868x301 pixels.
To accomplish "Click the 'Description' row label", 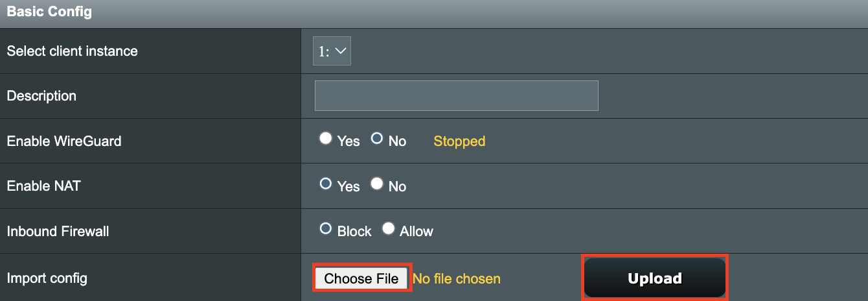I will [x=41, y=96].
